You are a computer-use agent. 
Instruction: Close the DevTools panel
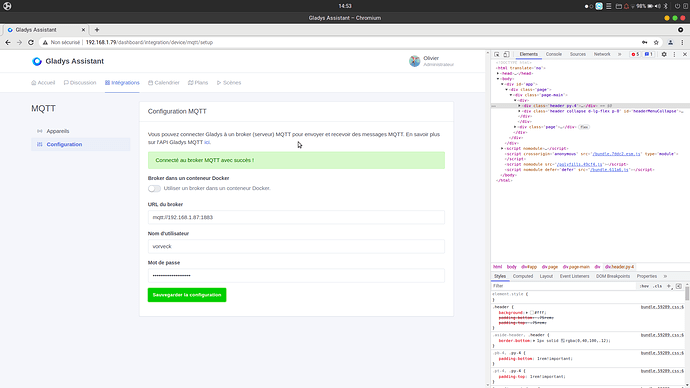[x=685, y=54]
